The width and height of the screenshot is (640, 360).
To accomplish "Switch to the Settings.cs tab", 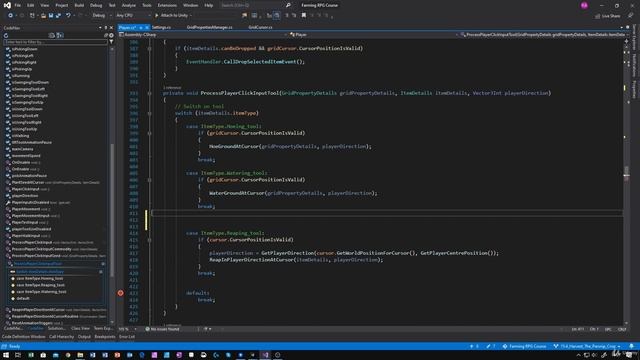I will 161,27.
